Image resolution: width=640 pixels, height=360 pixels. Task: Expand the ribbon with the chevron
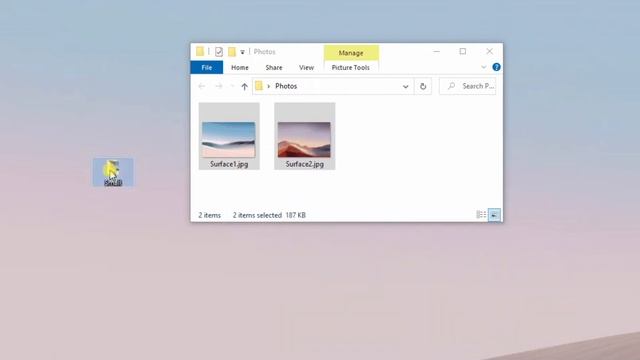click(x=484, y=67)
